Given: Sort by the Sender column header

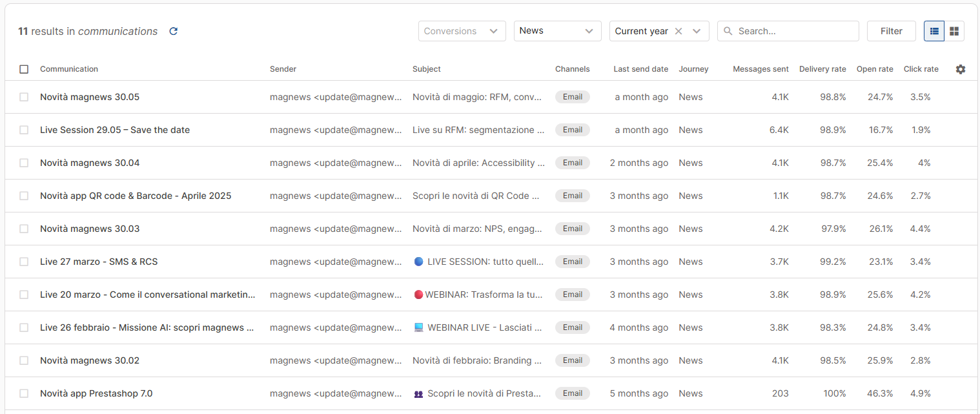Looking at the screenshot, I should [283, 69].
